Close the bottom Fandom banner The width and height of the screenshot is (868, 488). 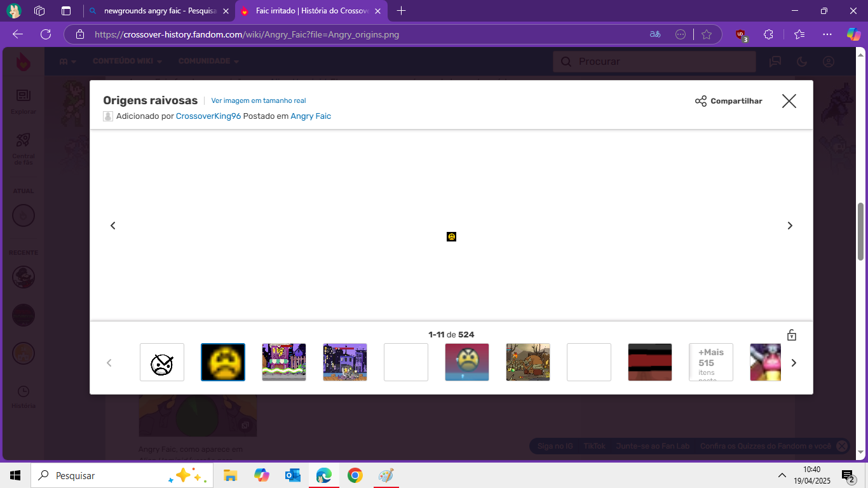click(x=841, y=446)
